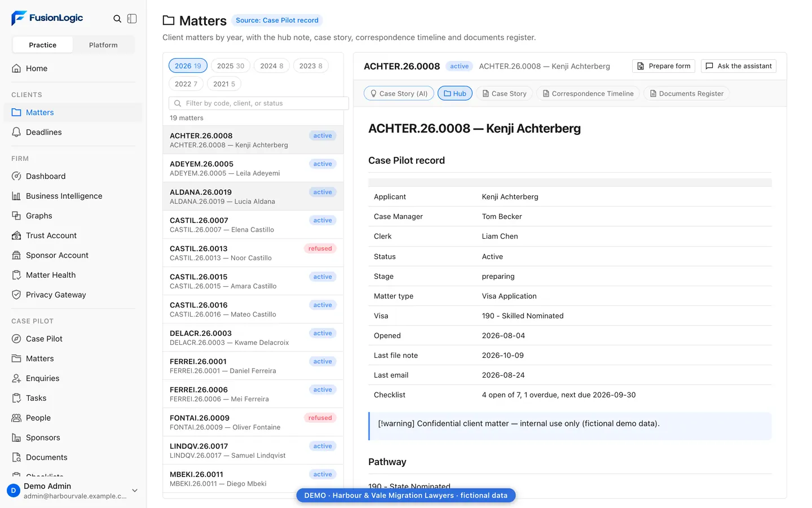Select matter ALDANA.26.0019 Lucia Aldana
The height and width of the screenshot is (508, 812).
coord(253,196)
